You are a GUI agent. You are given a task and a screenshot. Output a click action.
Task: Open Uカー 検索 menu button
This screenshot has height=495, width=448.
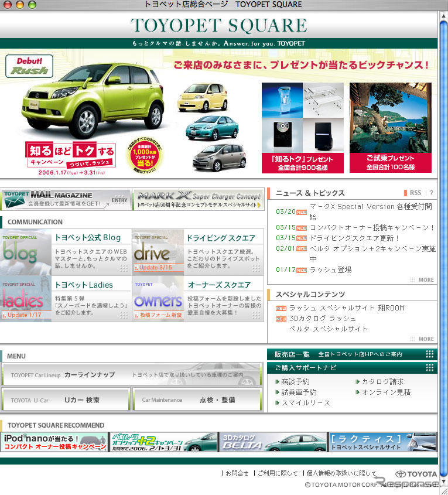pos(66,400)
